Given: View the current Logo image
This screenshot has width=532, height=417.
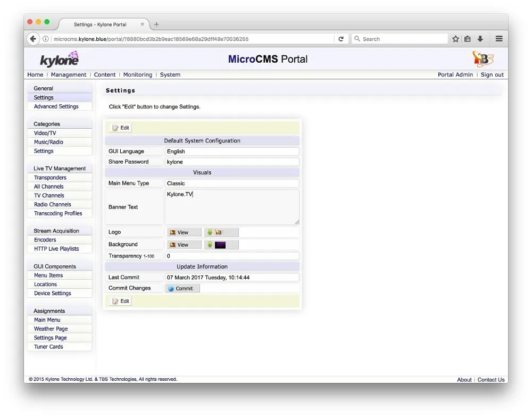Looking at the screenshot, I should tap(184, 232).
